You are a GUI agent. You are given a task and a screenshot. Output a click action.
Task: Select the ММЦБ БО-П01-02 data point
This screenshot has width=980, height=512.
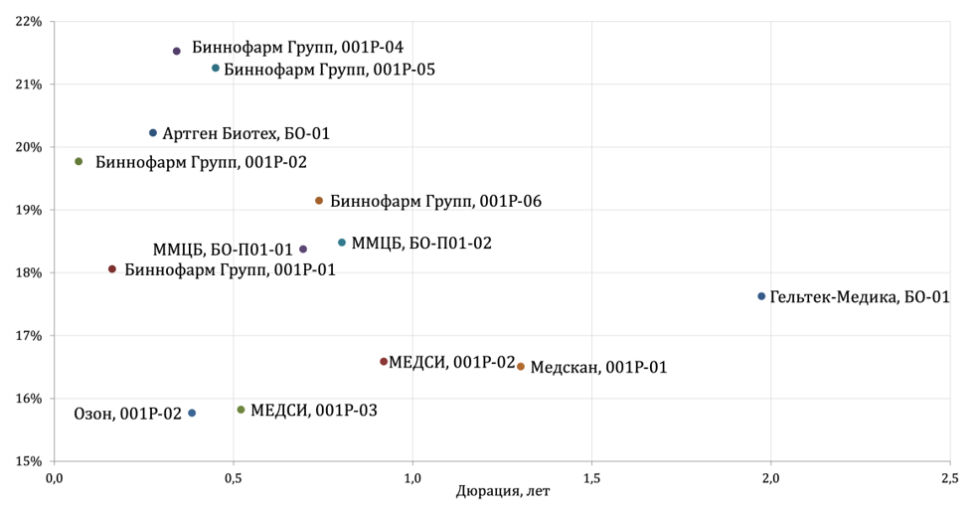click(342, 243)
